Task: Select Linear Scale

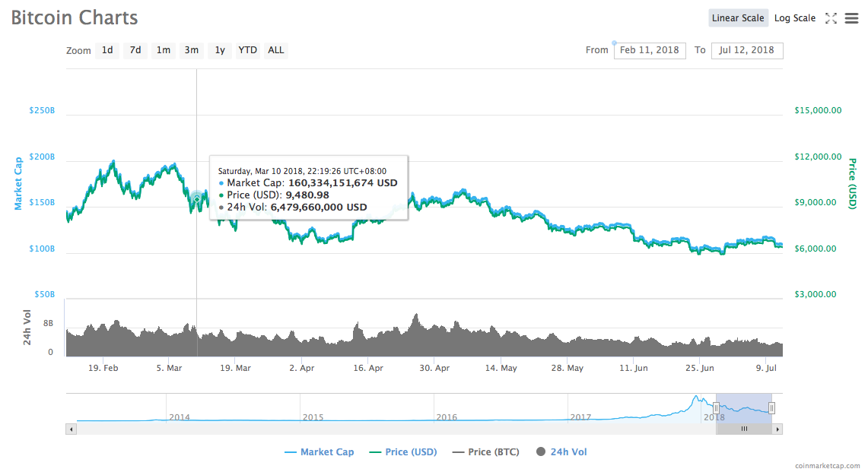Action: (x=738, y=18)
